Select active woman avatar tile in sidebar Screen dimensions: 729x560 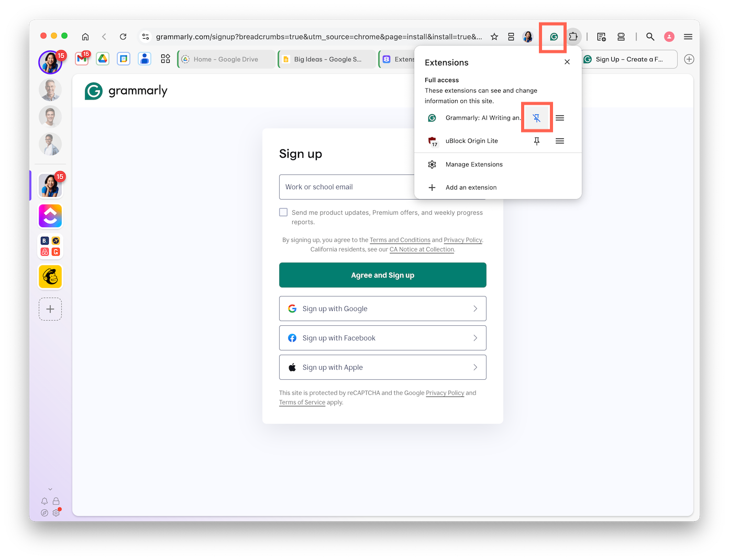click(50, 186)
